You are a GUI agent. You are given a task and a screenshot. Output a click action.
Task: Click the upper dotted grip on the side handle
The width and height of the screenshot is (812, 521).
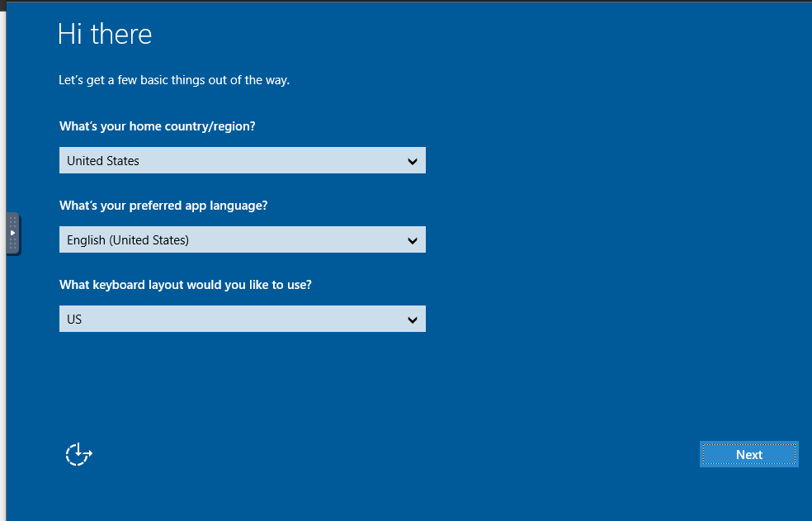tap(13, 222)
